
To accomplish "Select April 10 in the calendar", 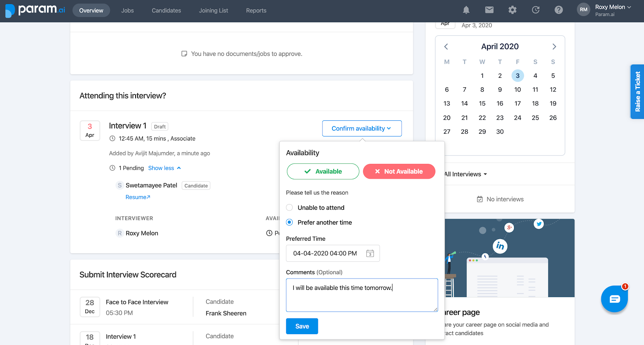I will click(518, 90).
